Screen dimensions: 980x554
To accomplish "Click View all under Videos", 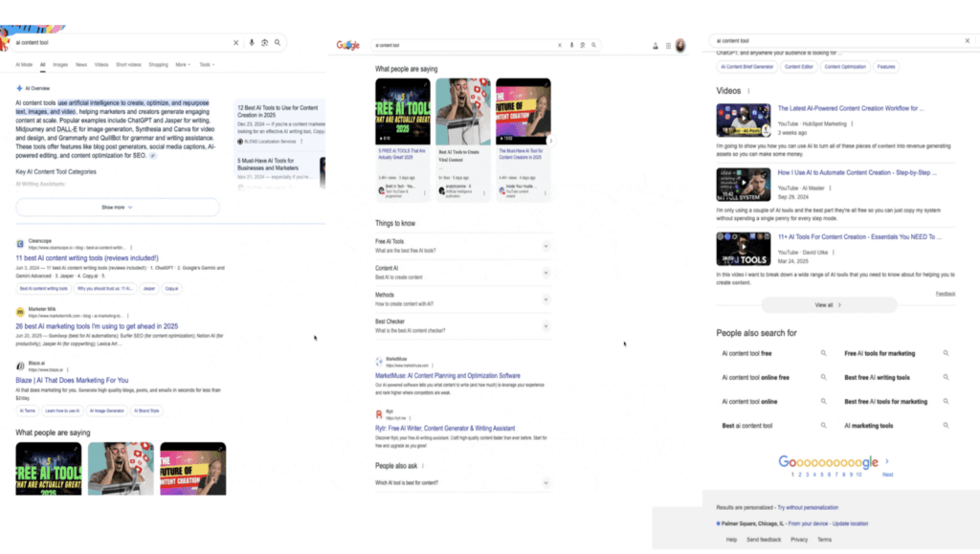I will pyautogui.click(x=828, y=305).
